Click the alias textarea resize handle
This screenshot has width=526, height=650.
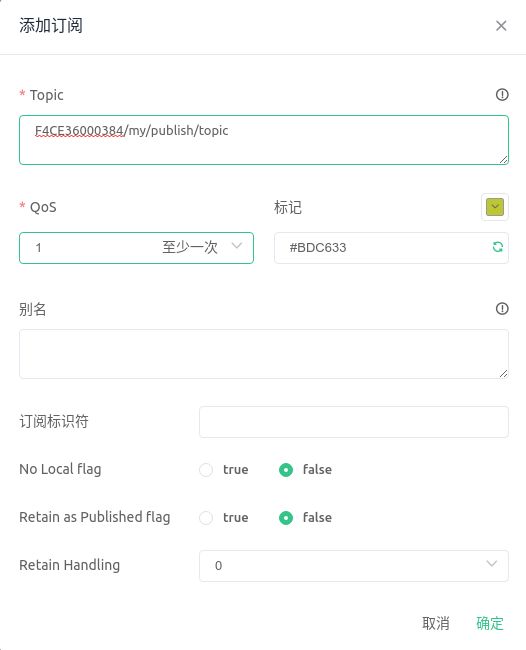coord(503,374)
